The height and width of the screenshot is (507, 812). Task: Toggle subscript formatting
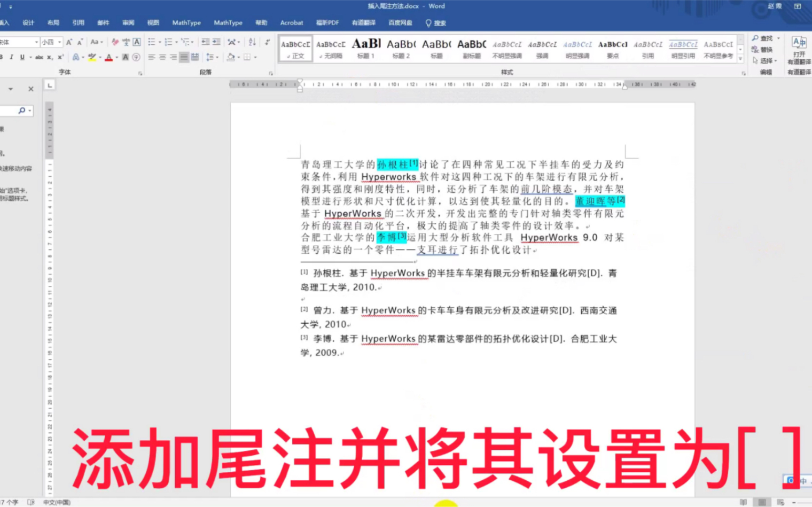pyautogui.click(x=50, y=57)
